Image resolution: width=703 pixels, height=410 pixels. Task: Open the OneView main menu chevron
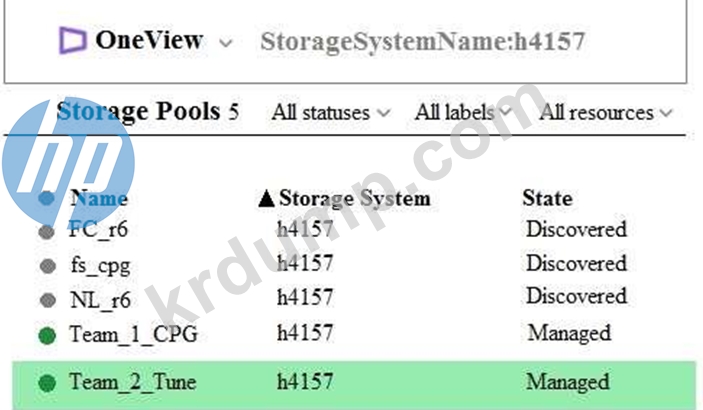coord(226,43)
